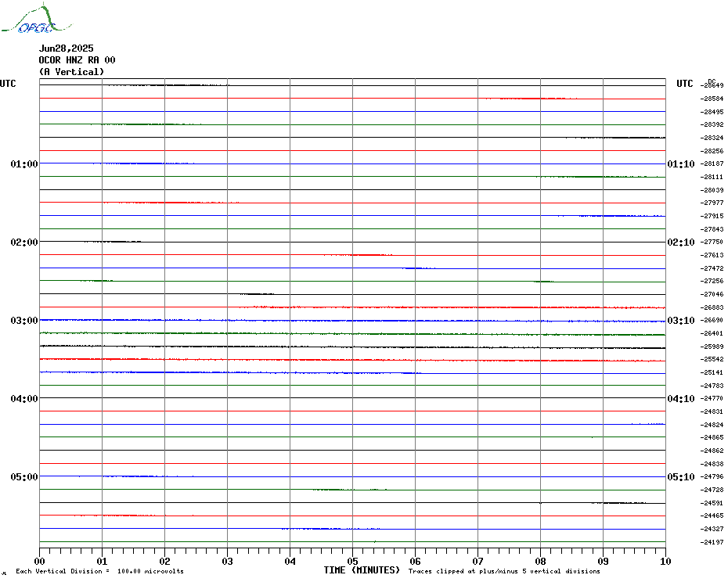Click the DC offset value "-24327"

pyautogui.click(x=712, y=529)
